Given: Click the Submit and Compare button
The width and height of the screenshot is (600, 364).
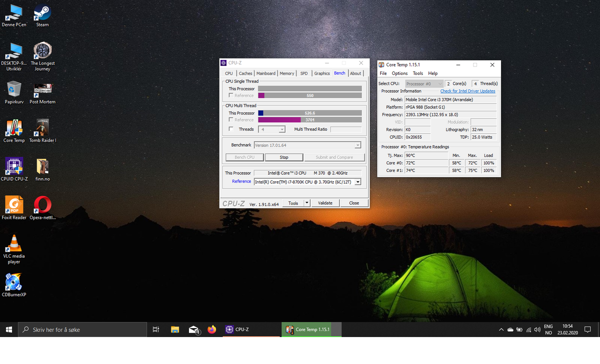Looking at the screenshot, I should point(334,157).
